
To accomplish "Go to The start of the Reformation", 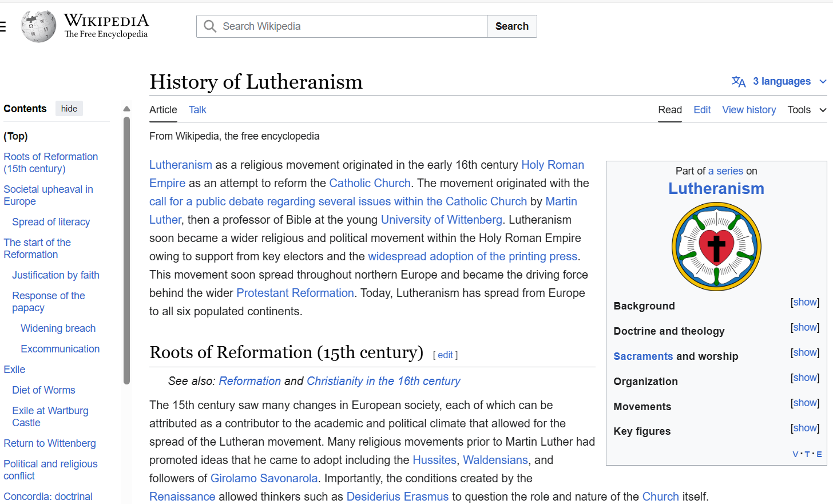I will pyautogui.click(x=37, y=248).
